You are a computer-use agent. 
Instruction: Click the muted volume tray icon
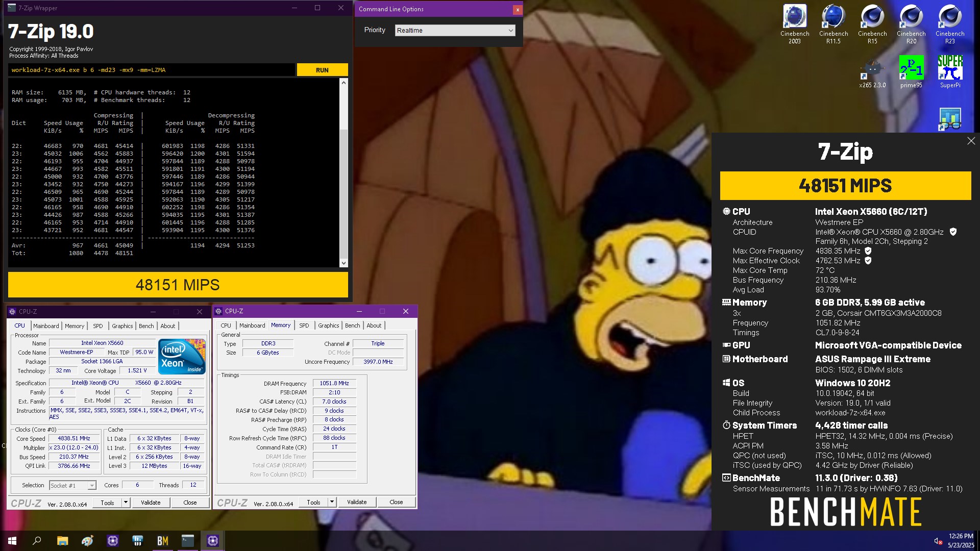[938, 541]
